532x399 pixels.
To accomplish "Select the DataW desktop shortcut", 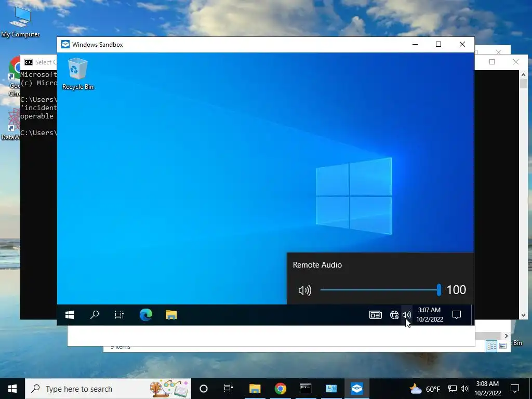I will (x=10, y=124).
